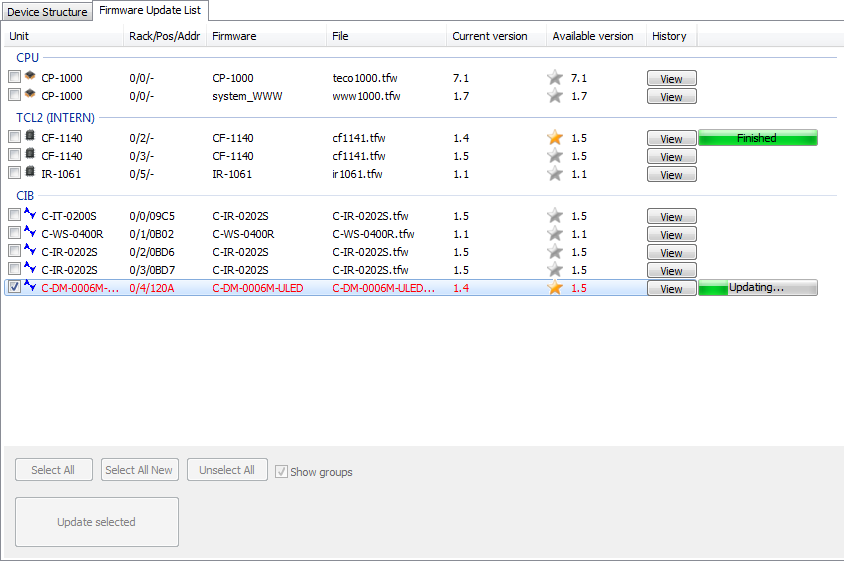Click the bus icon next to C-IT-0200S
Screen dimensions: 844x561
[x=30, y=215]
